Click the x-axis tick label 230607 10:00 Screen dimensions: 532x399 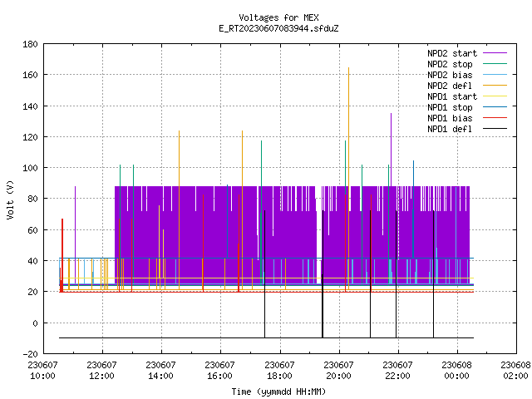point(42,371)
